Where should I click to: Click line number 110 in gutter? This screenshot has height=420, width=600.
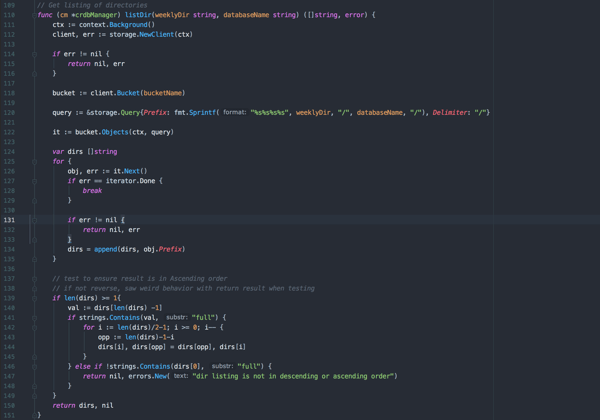click(9, 15)
